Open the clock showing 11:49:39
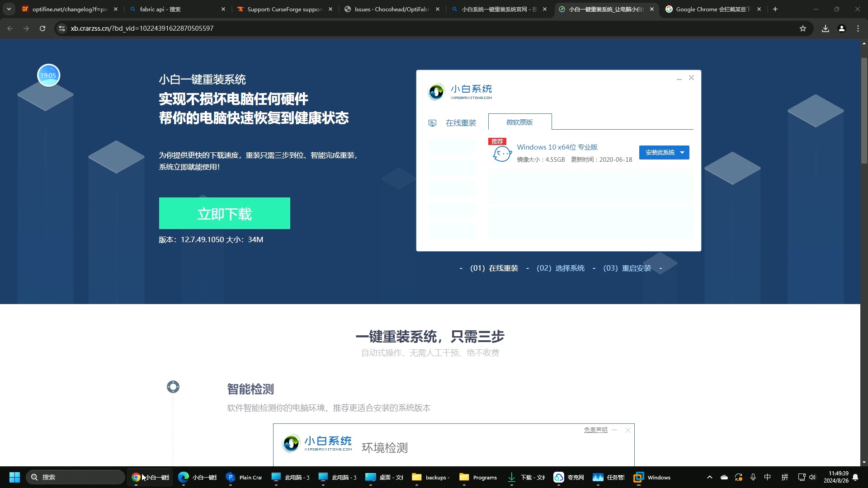The width and height of the screenshot is (868, 488). (x=835, y=477)
